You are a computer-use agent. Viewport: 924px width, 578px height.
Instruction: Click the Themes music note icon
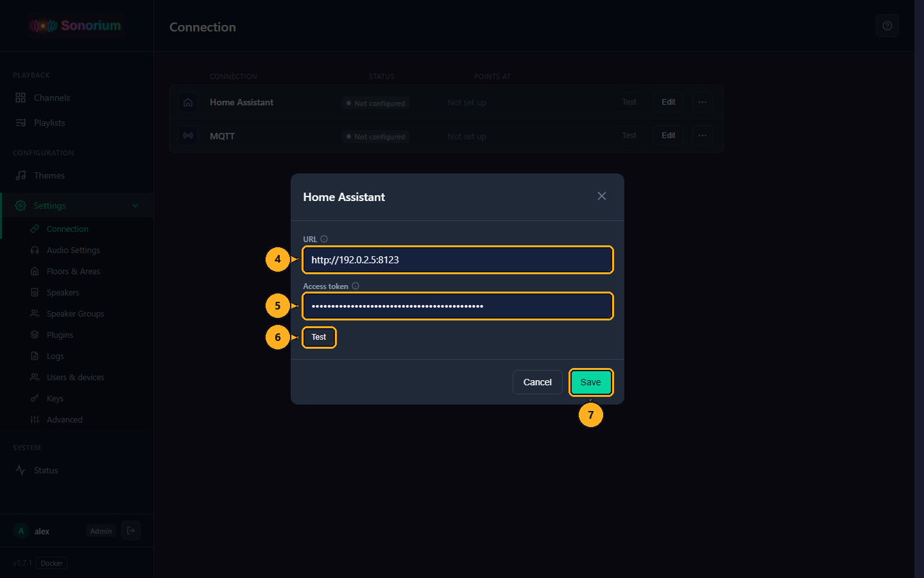[x=21, y=175]
